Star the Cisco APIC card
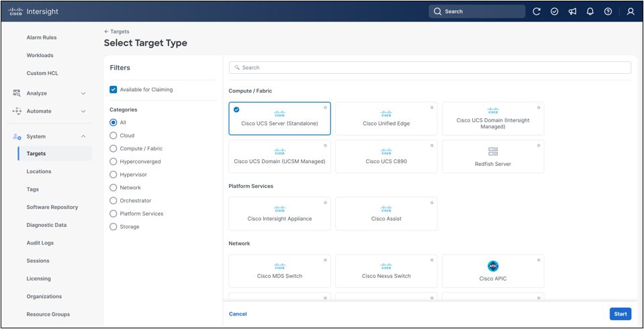644x329 pixels. point(539,260)
